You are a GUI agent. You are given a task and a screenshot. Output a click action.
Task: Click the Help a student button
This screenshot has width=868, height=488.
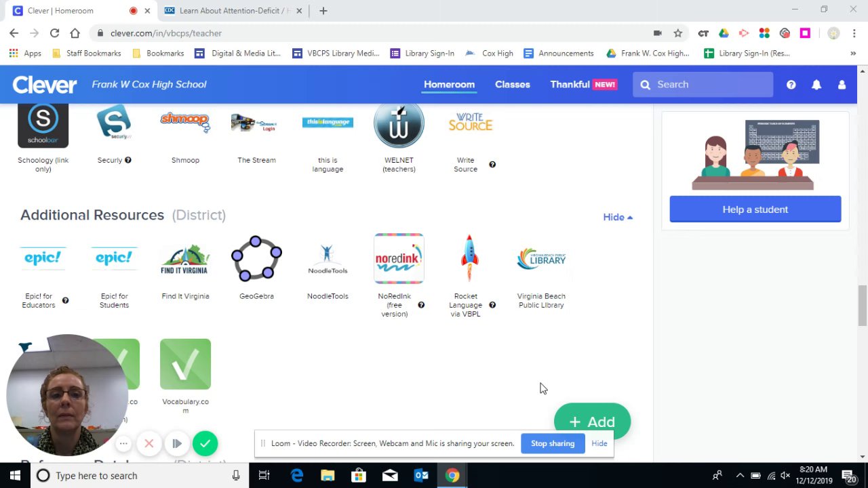[x=755, y=209]
